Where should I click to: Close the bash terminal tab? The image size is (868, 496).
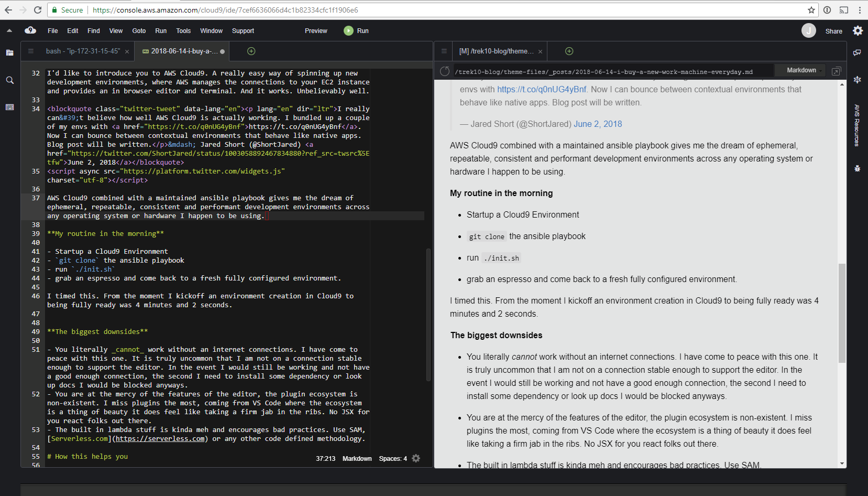126,51
